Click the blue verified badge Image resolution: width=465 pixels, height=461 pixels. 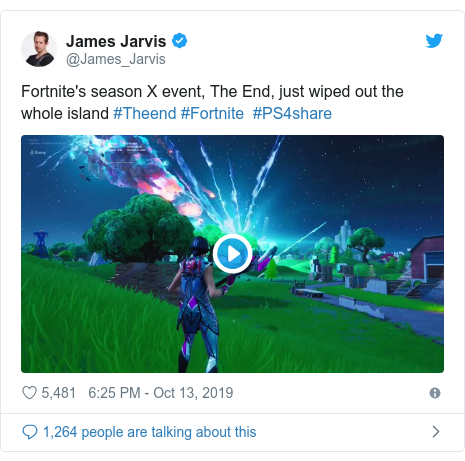[179, 41]
